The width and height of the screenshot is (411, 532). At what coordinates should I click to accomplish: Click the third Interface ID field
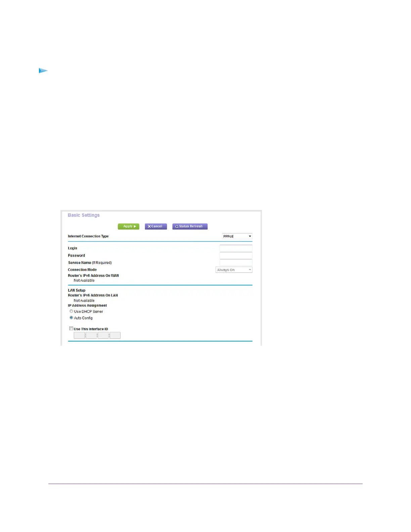[x=103, y=335]
